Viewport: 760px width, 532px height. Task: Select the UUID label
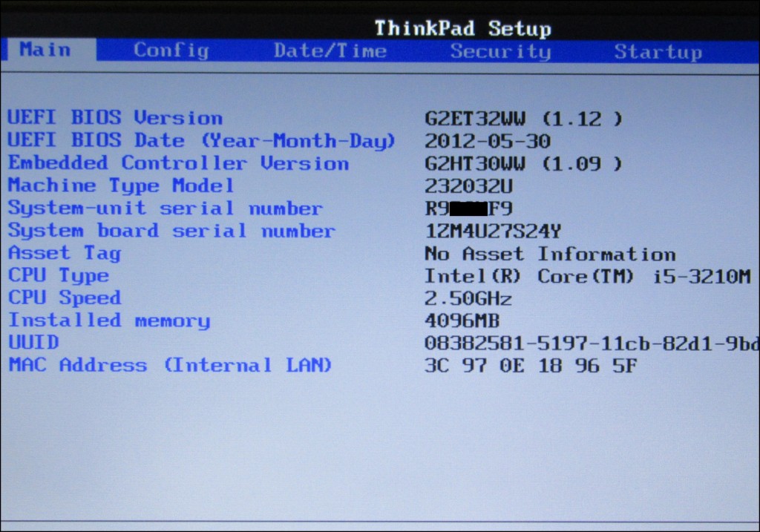33,343
